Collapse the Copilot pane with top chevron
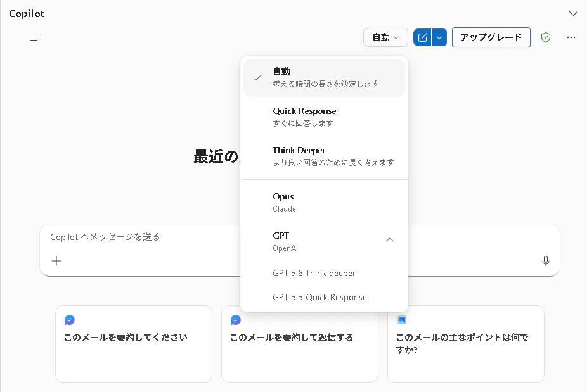 click(573, 14)
